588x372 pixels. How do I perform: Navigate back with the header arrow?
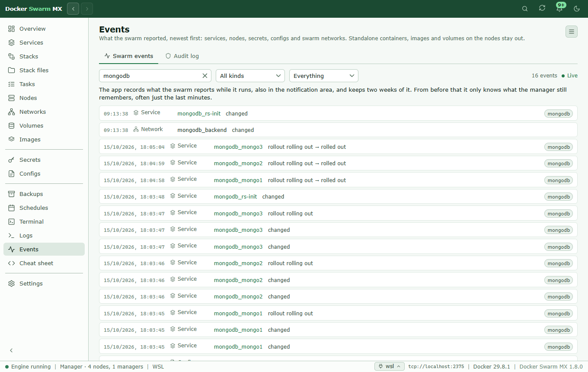[73, 9]
